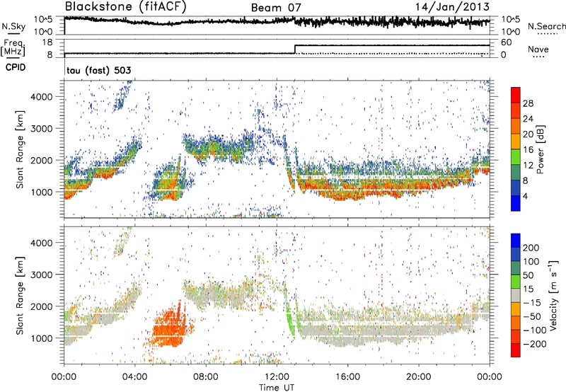Click the '20:00' time axis tick label
The image size is (566, 392).
coord(419,377)
